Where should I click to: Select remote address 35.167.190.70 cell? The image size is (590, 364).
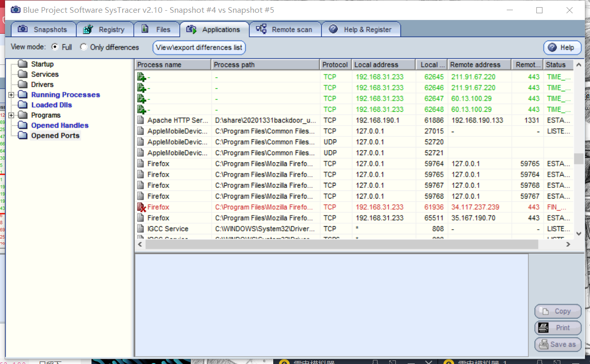pos(474,217)
